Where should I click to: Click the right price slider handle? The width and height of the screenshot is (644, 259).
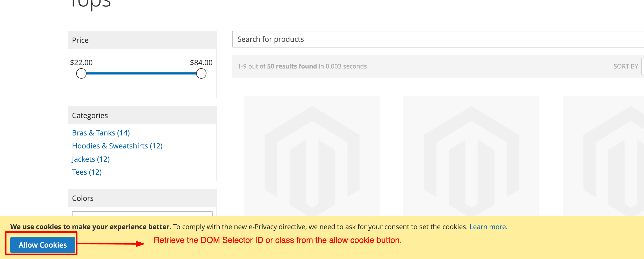[201, 73]
